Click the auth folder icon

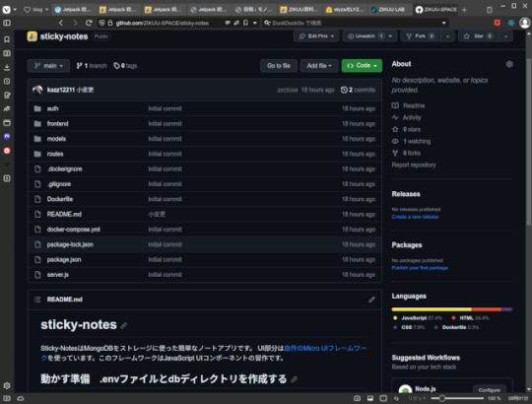coord(37,108)
